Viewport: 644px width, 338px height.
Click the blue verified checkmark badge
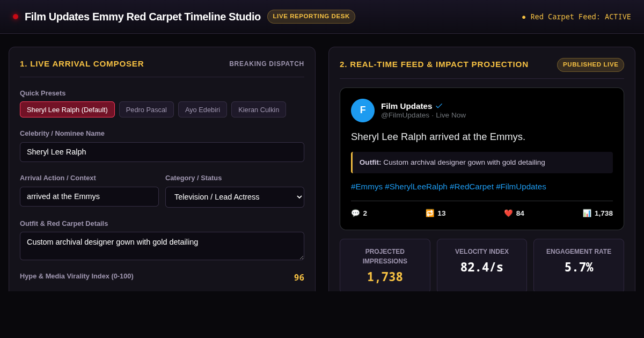tap(439, 106)
